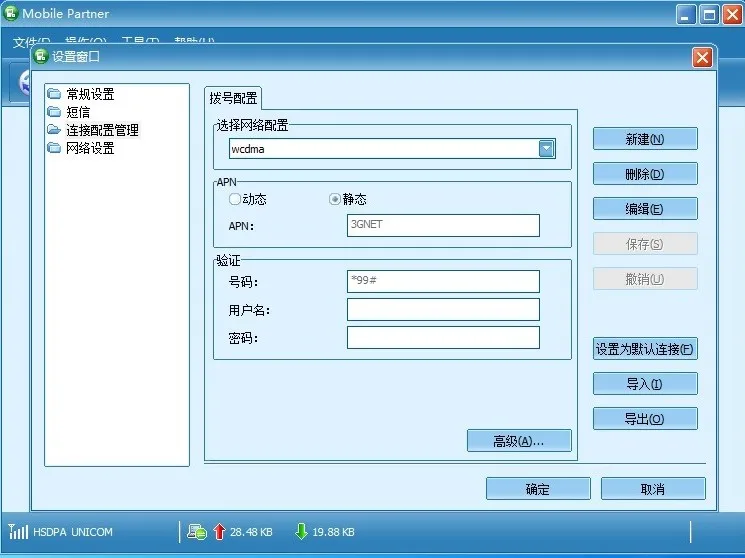Select 连接配置管理 in the settings tree
The height and width of the screenshot is (558, 745).
(x=102, y=130)
